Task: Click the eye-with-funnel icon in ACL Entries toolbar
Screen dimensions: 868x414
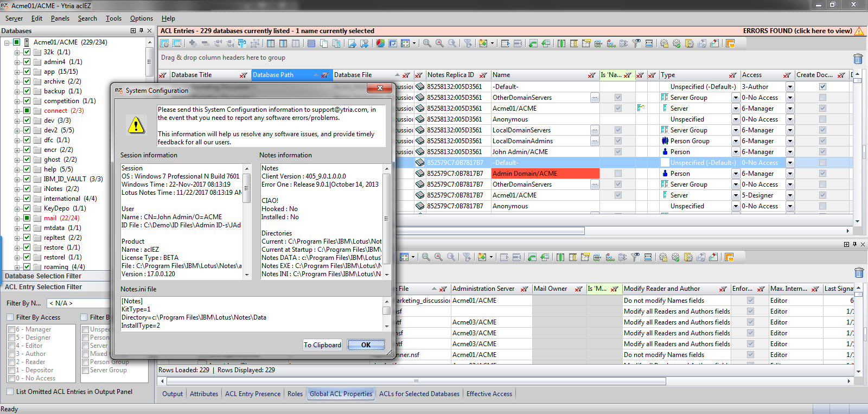Action: (x=636, y=43)
